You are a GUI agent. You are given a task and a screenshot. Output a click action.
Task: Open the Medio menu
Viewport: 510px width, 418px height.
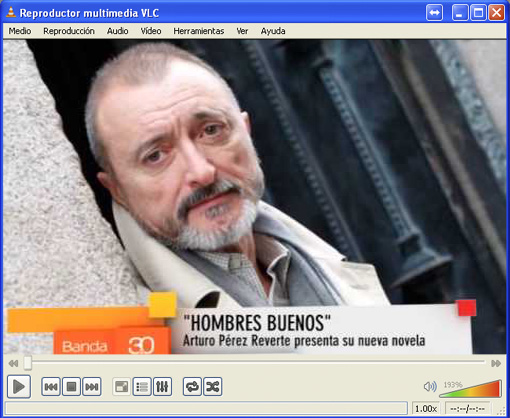pyautogui.click(x=20, y=31)
